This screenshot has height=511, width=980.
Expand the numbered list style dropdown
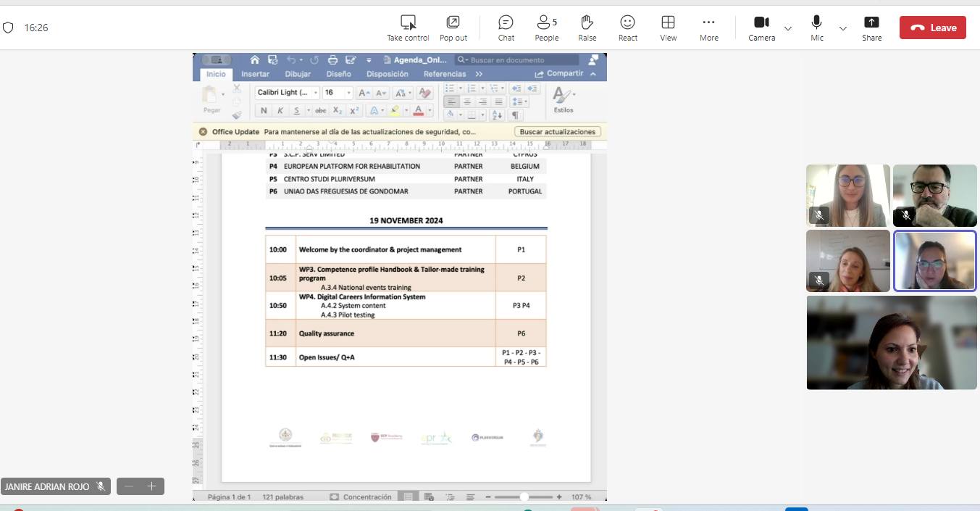[482, 88]
